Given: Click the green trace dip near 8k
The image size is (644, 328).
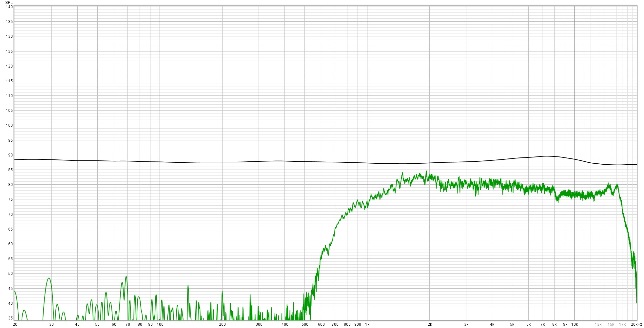Looking at the screenshot, I should click(557, 200).
